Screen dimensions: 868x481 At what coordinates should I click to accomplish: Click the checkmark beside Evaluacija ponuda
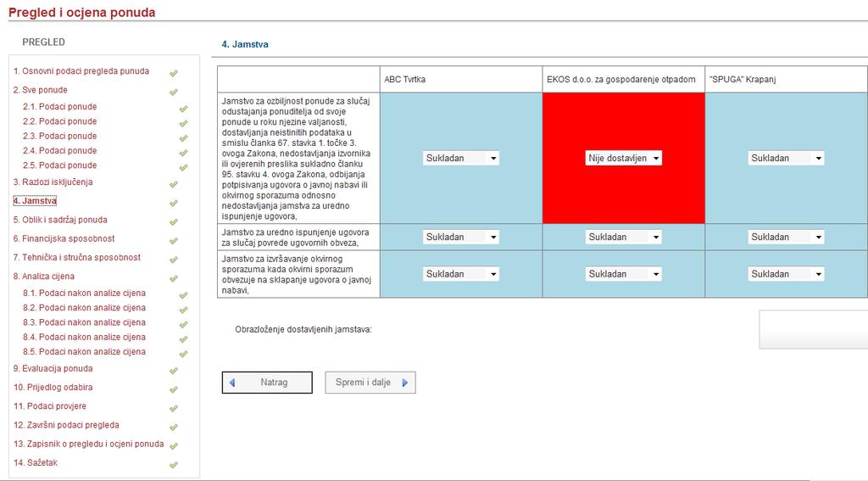[x=174, y=371]
